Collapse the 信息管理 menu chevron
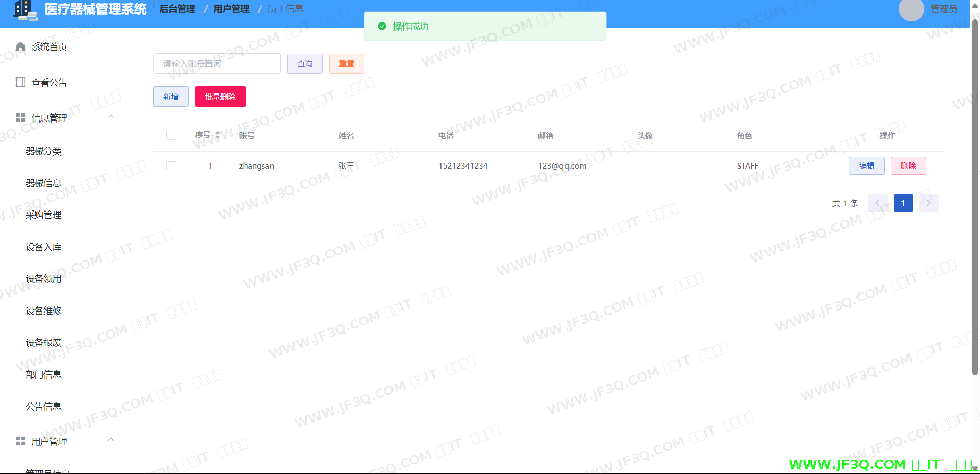980x474 pixels. 111,117
